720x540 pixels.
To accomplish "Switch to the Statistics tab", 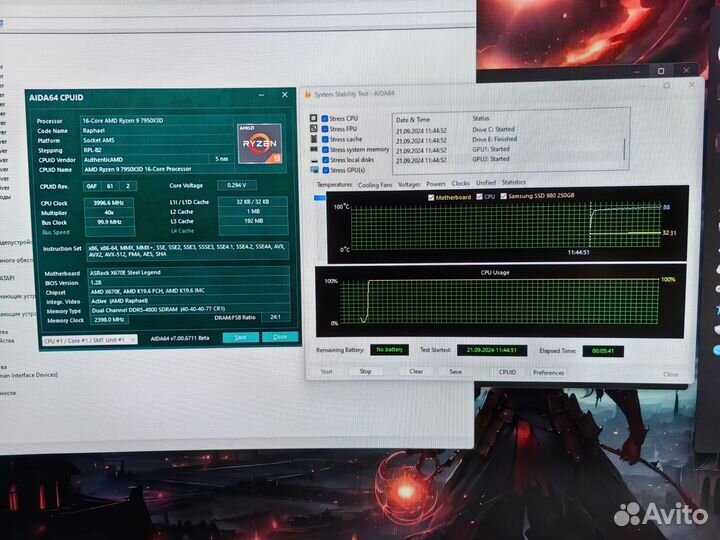I will click(513, 182).
